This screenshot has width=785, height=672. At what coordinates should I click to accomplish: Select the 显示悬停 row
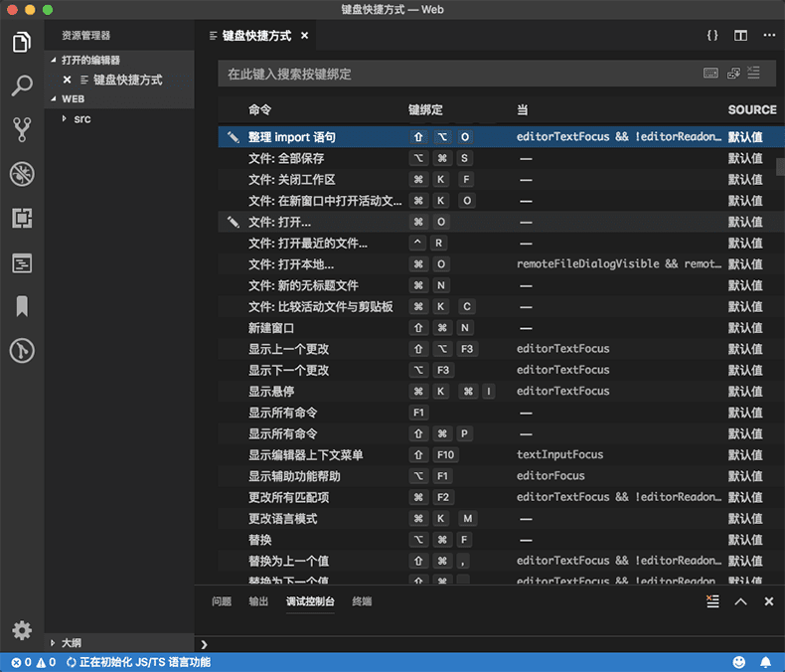(501, 391)
